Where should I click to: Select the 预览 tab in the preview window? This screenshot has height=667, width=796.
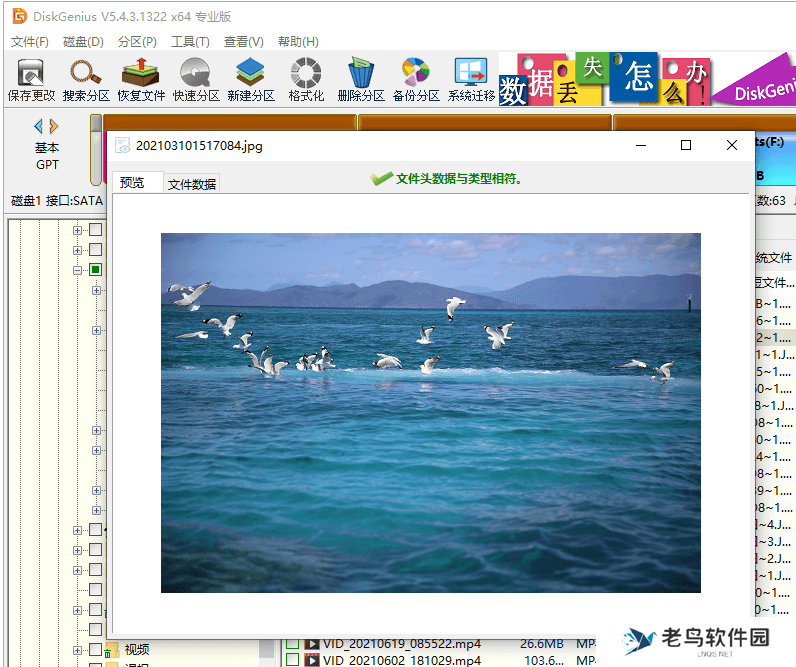click(132, 183)
